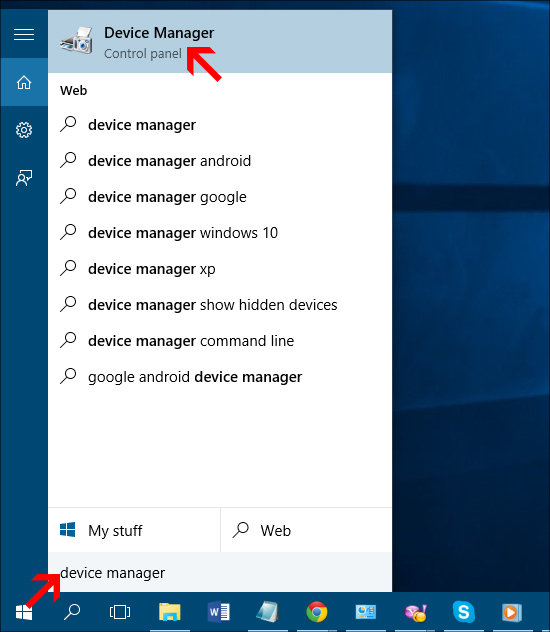
Task: Switch to My stuff search filter
Action: click(x=134, y=530)
